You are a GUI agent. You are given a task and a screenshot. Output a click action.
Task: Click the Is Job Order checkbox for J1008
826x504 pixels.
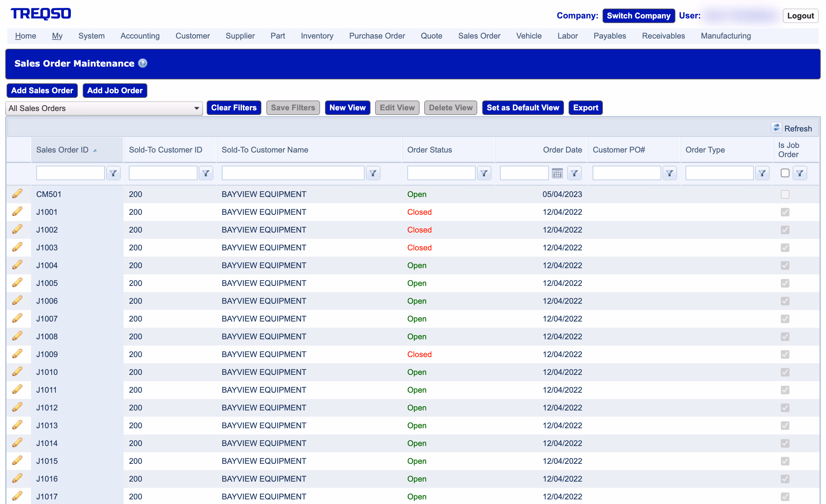(x=785, y=336)
